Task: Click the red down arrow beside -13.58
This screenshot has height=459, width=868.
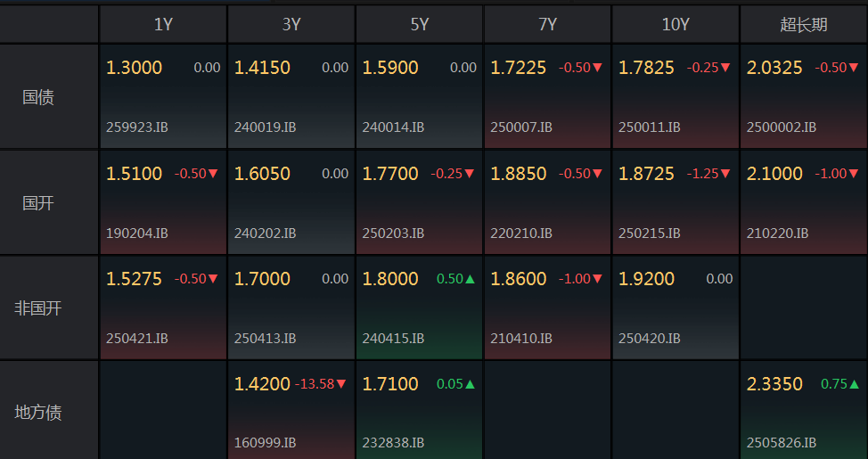Action: (x=341, y=384)
